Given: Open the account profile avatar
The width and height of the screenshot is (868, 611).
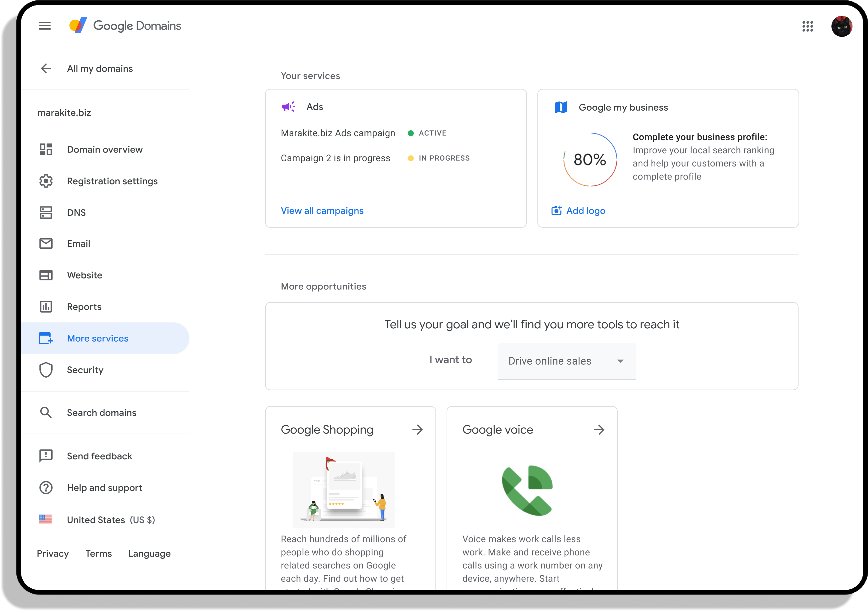Looking at the screenshot, I should [841, 26].
